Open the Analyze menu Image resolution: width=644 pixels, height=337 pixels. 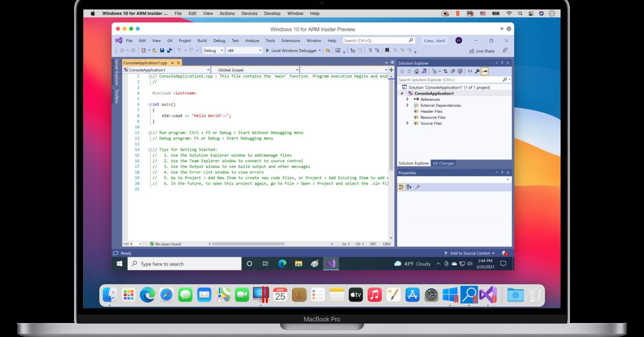pyautogui.click(x=252, y=40)
